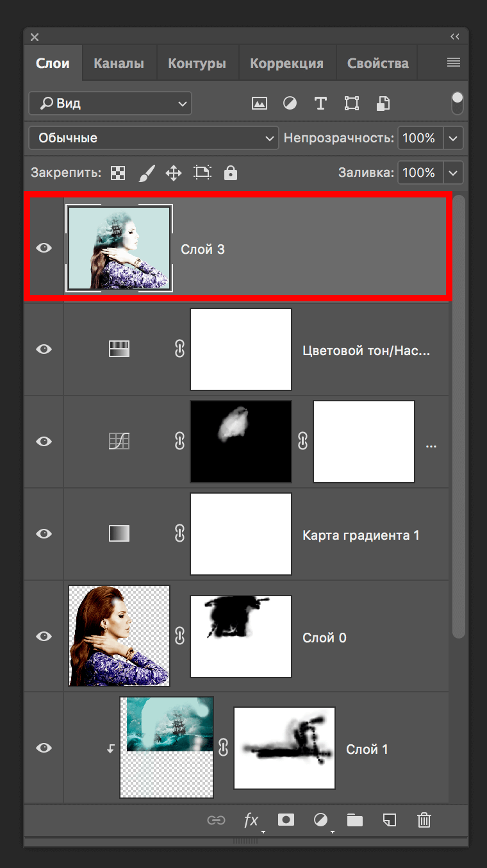The image size is (487, 868).
Task: Hide the Слой 3 layer
Action: pos(44,248)
